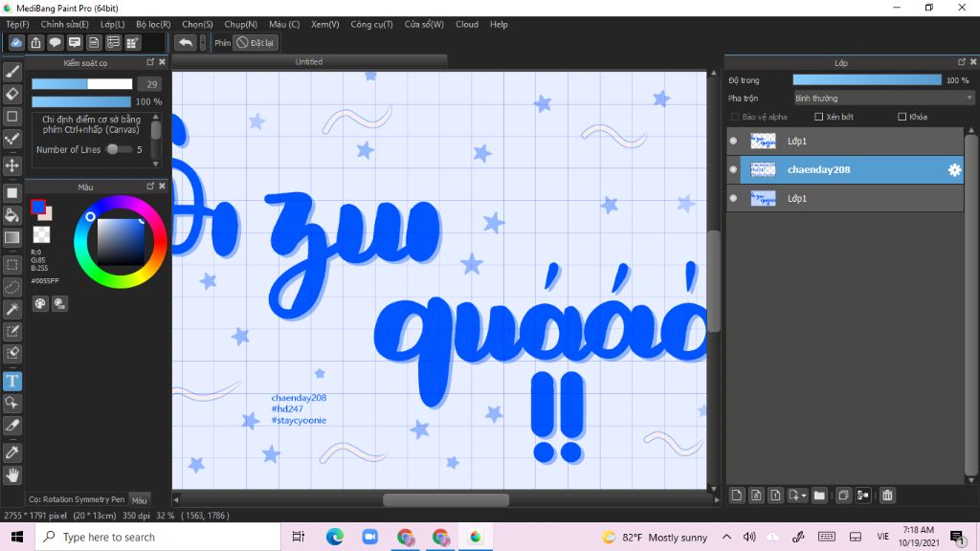Open the Pha trộn blending dropdown
Viewport: 980px width, 551px height.
click(x=883, y=99)
